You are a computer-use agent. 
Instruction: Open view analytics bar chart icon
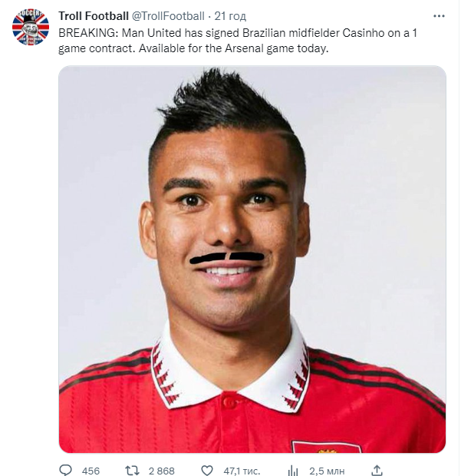(293, 471)
